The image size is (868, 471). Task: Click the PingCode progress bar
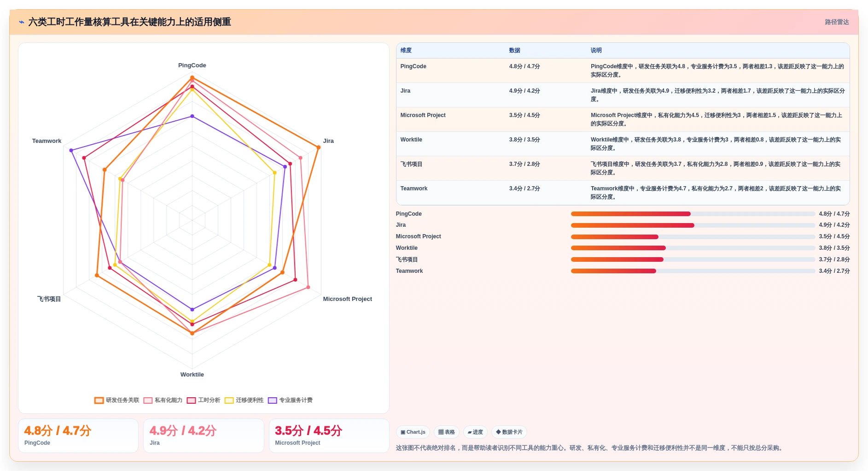[693, 214]
